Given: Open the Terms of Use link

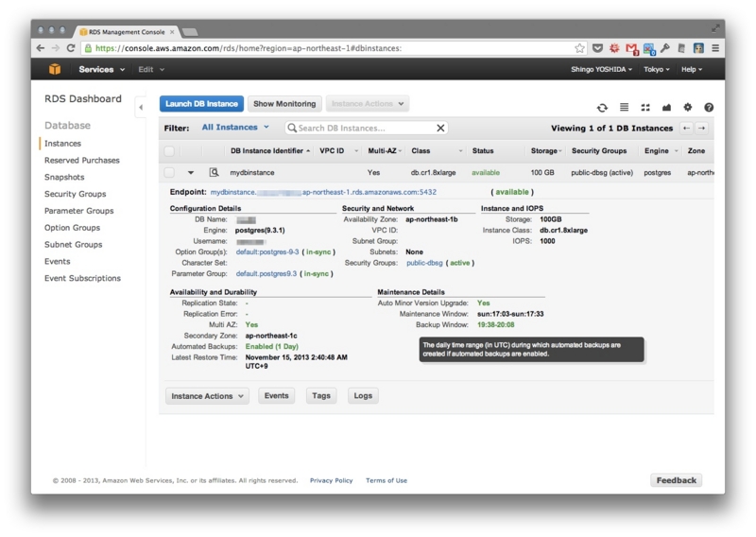Looking at the screenshot, I should tap(387, 480).
